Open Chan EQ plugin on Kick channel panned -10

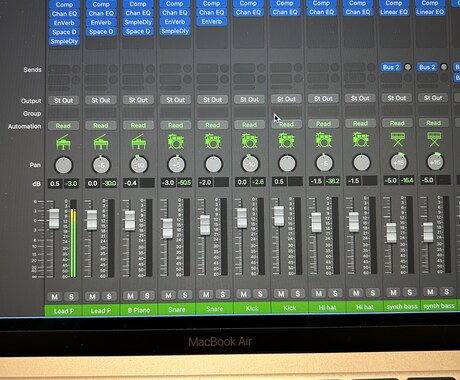(248, 12)
